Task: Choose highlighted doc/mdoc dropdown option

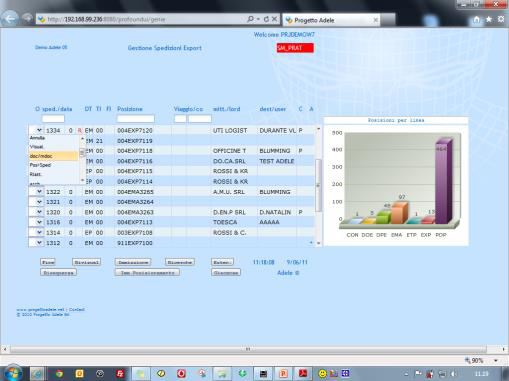Action: tap(53, 156)
